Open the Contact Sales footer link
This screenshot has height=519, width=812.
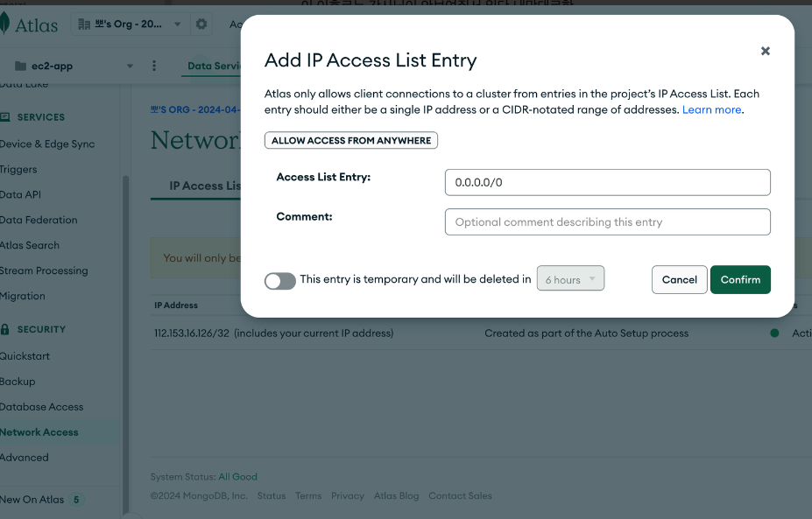click(460, 495)
